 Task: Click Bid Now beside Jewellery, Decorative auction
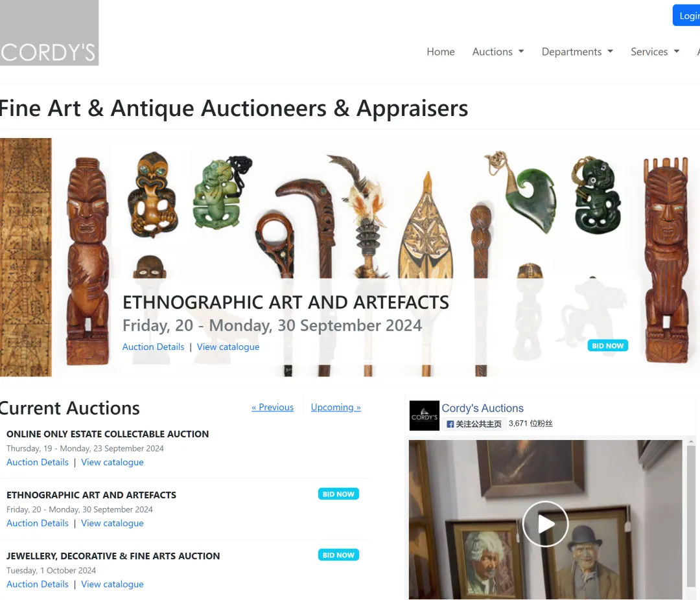(x=338, y=555)
